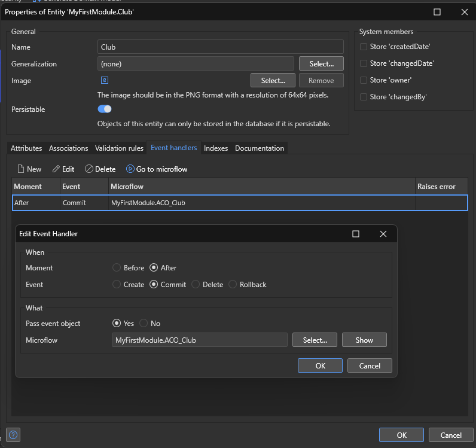The image size is (476, 448).
Task: Cancel the Edit Event Handler dialog
Action: click(370, 365)
